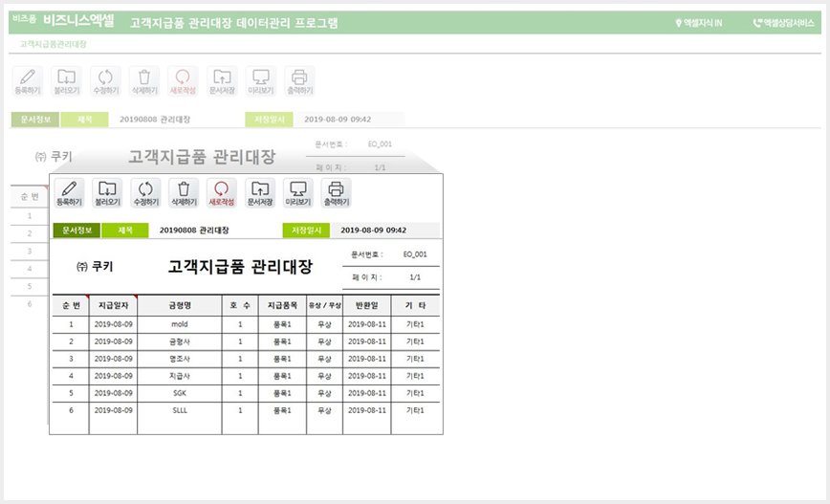Click red 새로작성 icon in zoomed panel
Image resolution: width=830 pixels, height=504 pixels.
(222, 193)
